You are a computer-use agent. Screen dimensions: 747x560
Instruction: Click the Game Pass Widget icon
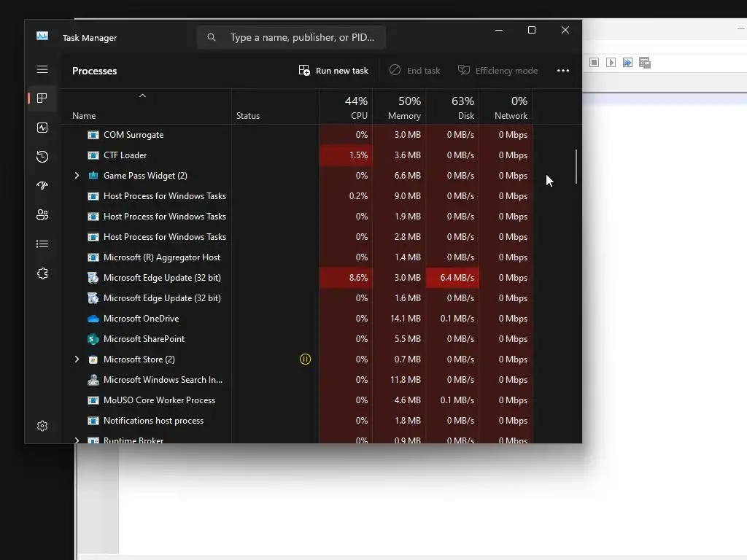click(93, 176)
